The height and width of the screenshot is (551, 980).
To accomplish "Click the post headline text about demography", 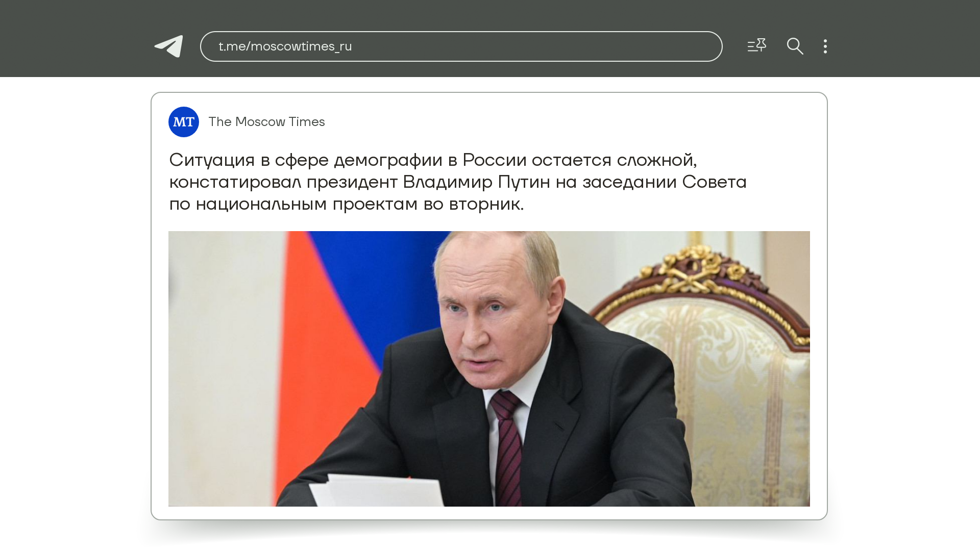I will pyautogui.click(x=458, y=182).
